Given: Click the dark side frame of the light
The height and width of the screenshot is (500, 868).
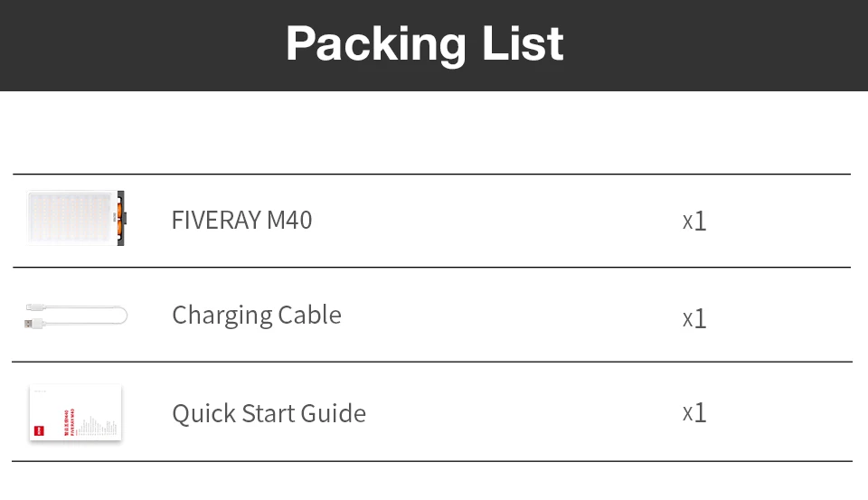Looking at the screenshot, I should coord(121,235).
